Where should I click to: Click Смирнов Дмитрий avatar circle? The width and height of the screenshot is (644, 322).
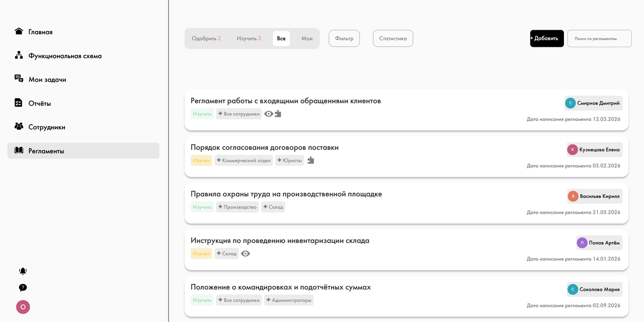(571, 103)
